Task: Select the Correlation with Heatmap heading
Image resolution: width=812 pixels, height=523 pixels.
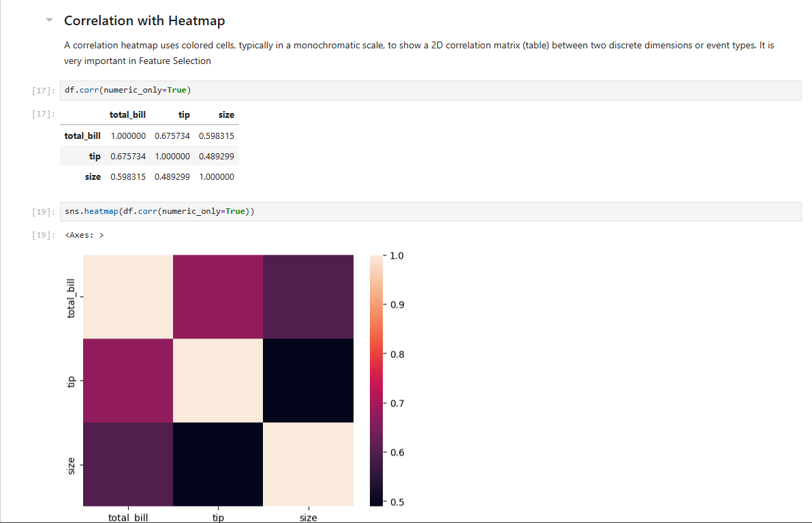Action: point(144,20)
